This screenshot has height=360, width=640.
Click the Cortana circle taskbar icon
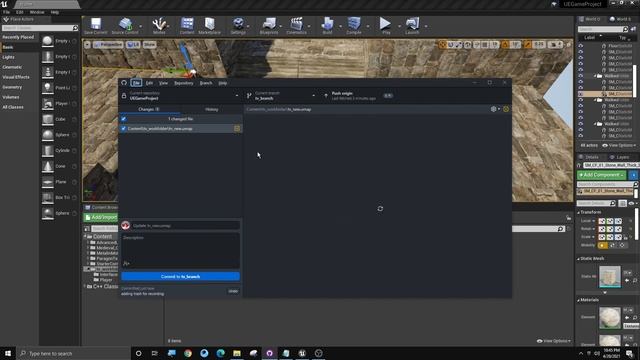click(138, 353)
